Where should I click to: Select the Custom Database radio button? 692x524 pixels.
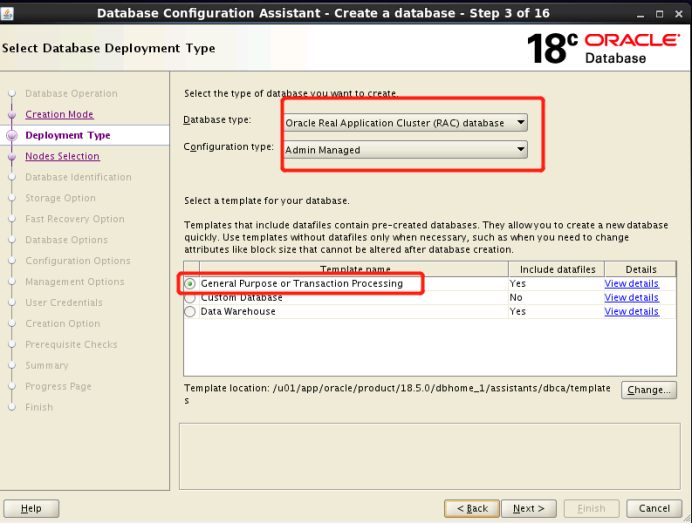(x=190, y=298)
